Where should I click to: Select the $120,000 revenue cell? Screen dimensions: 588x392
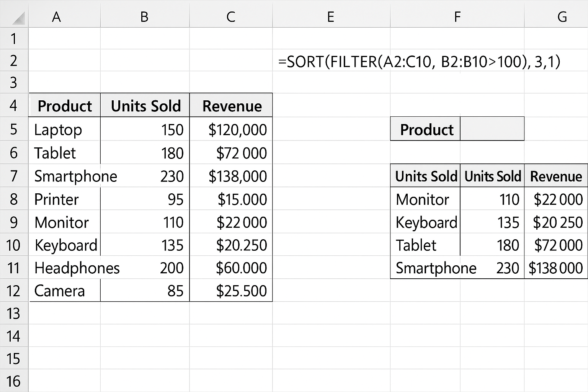[231, 129]
